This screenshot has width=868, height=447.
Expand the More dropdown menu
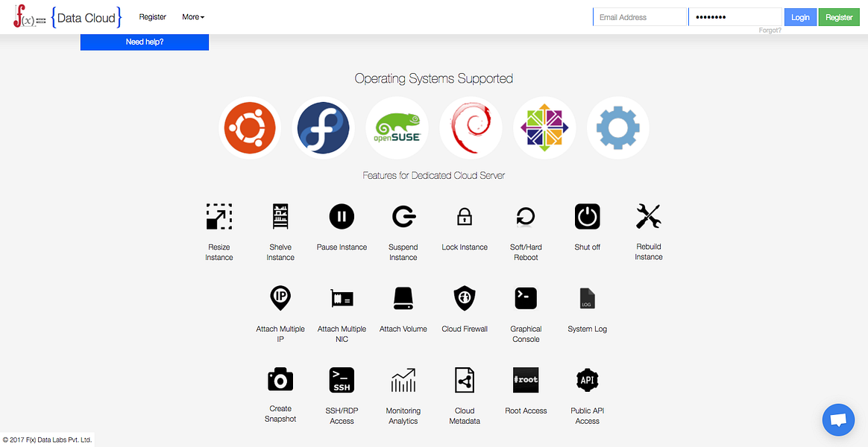pos(193,17)
